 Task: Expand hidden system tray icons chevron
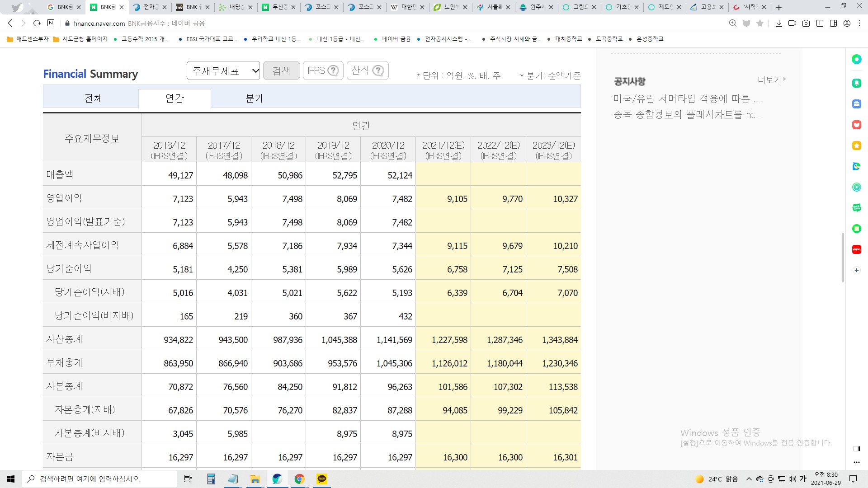pyautogui.click(x=749, y=479)
